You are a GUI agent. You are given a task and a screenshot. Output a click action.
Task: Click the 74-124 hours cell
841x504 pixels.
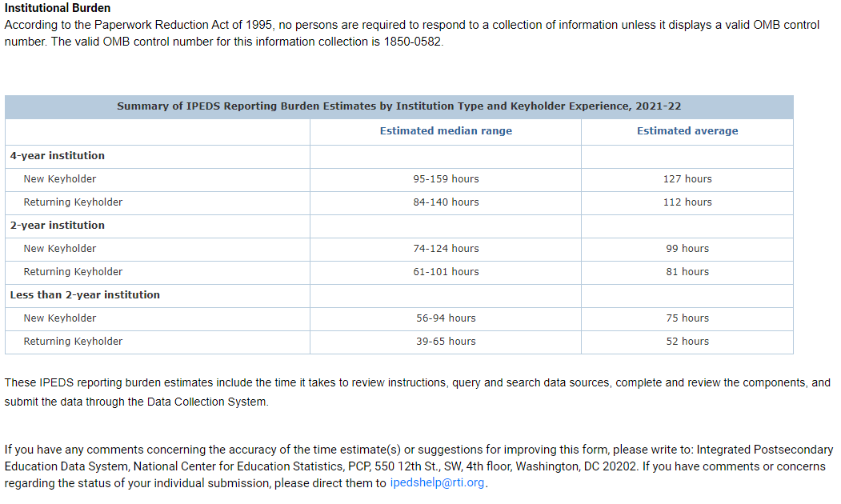pyautogui.click(x=446, y=249)
